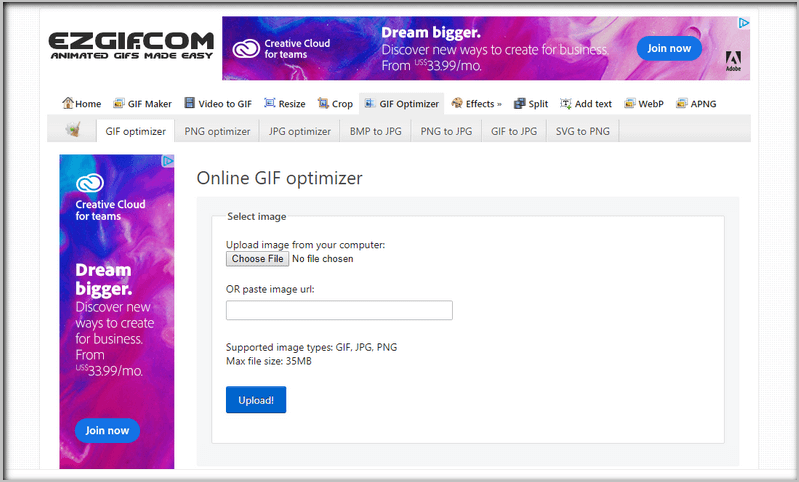Open the Split menu item
Screen dimensions: 799x482
point(531,103)
